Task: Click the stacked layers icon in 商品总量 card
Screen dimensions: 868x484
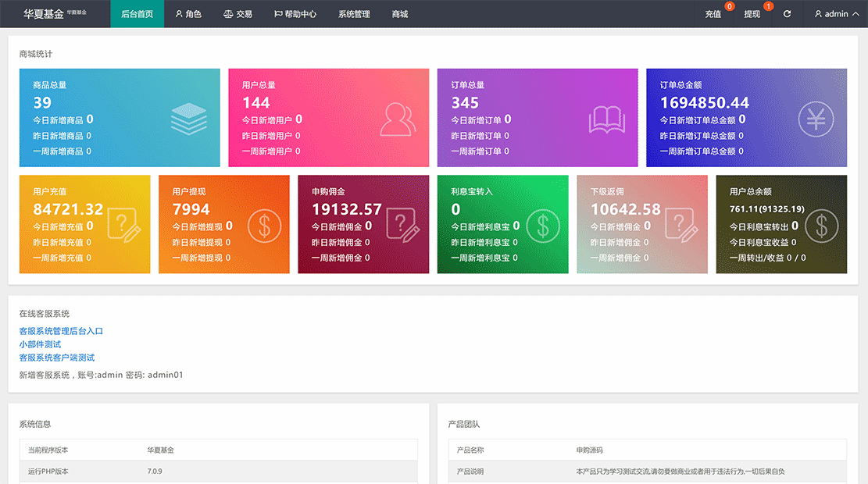Action: 189,119
